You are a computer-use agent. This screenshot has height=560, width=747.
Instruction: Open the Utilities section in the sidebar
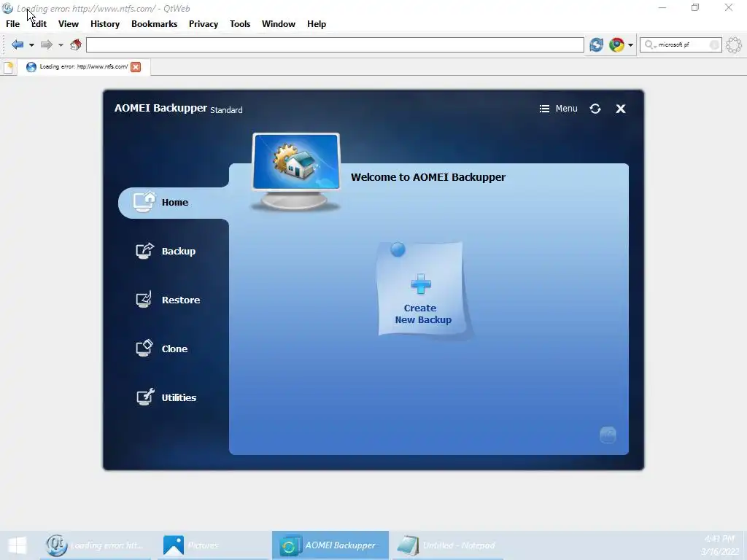click(x=166, y=397)
